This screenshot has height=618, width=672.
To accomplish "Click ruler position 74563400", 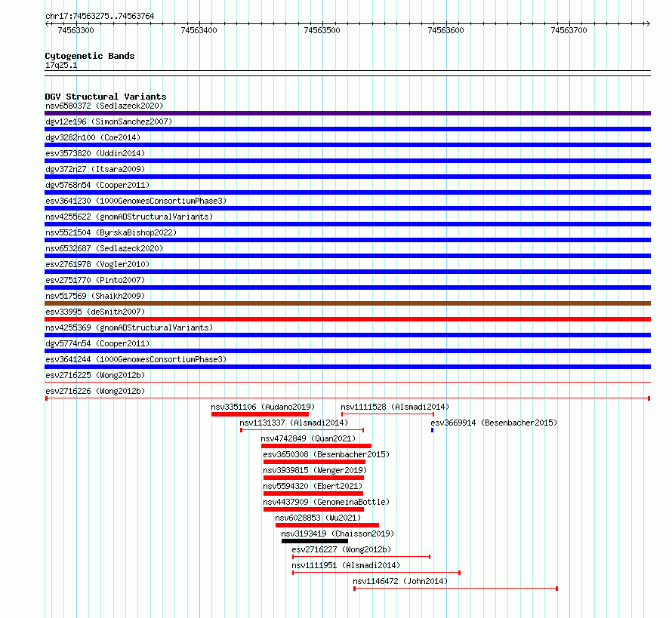I will point(199,30).
